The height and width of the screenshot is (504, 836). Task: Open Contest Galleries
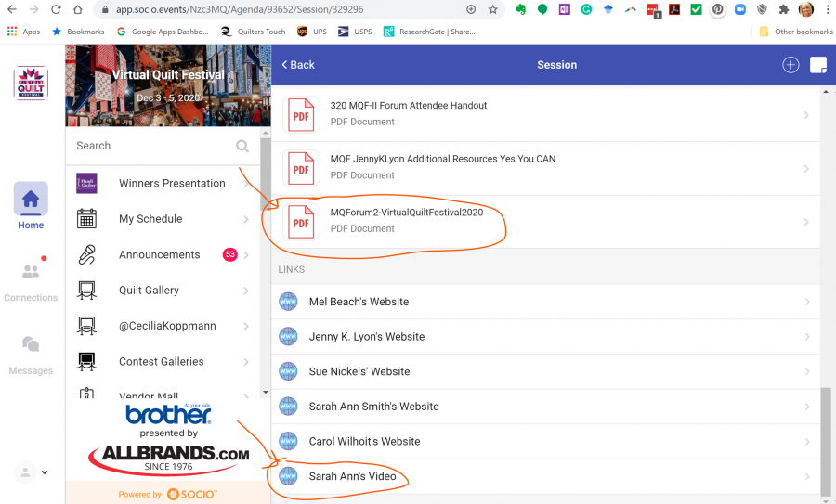(163, 362)
